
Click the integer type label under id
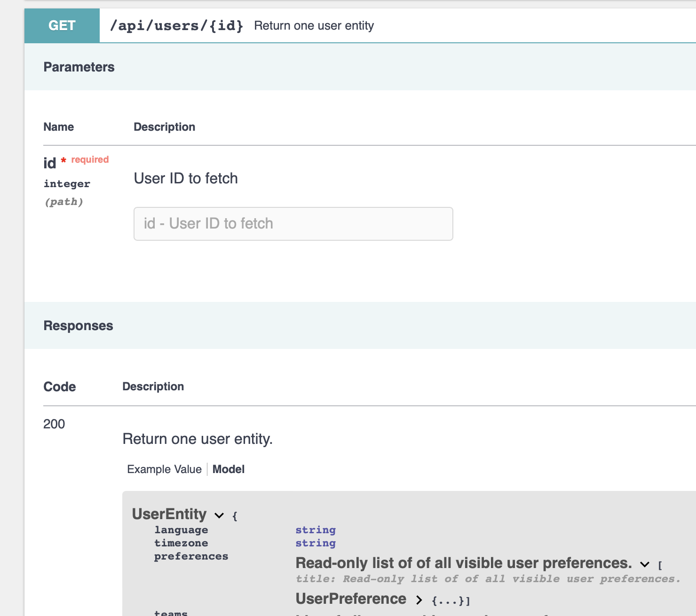coord(67,183)
